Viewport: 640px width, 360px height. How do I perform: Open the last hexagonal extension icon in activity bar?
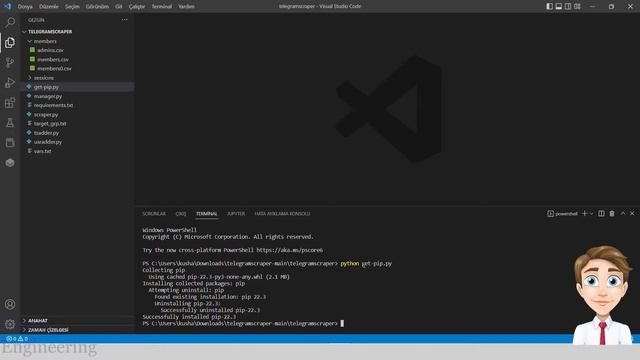tap(10, 162)
